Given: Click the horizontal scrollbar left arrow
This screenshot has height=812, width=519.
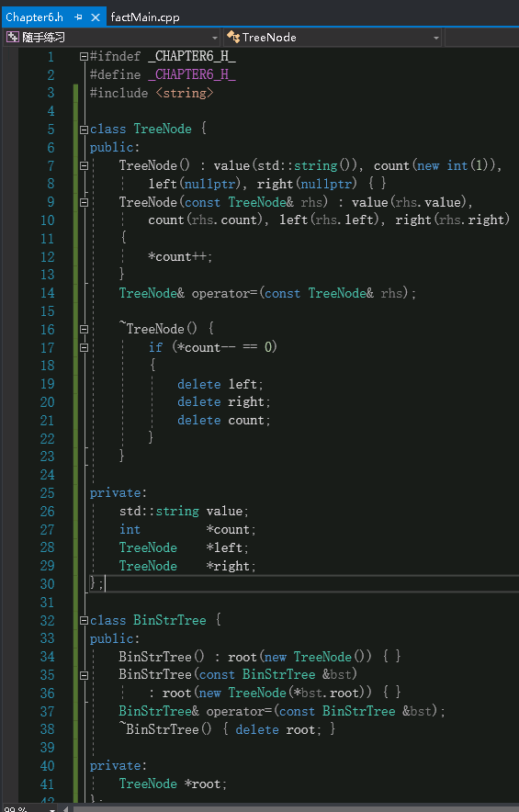Looking at the screenshot, I should [66, 809].
